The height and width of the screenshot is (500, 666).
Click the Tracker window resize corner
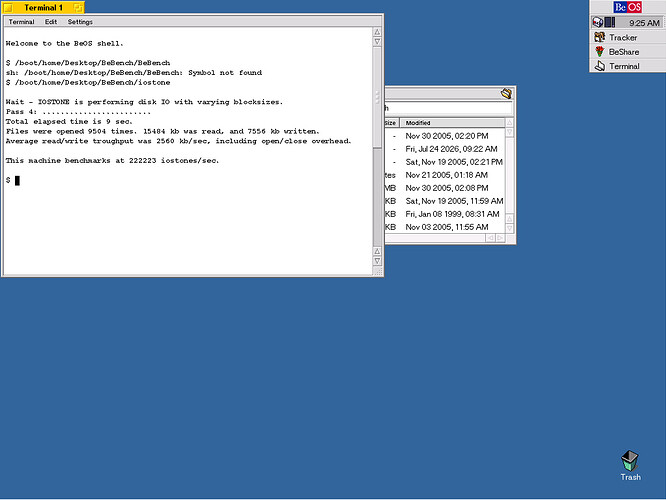click(x=510, y=238)
